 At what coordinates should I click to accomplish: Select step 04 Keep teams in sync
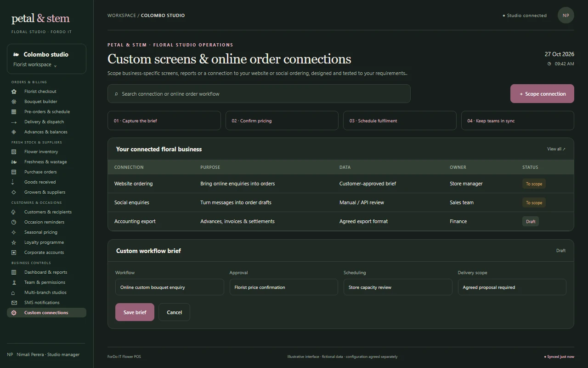(x=517, y=121)
